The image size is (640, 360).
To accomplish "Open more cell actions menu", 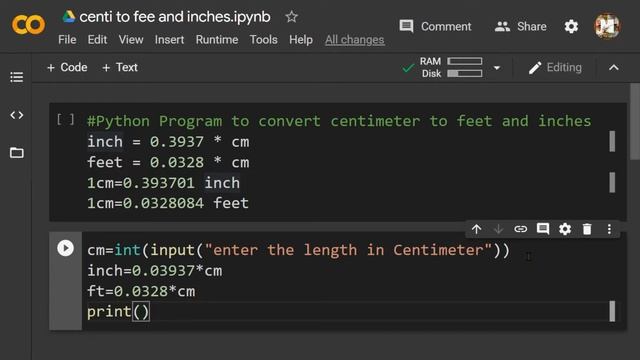I will 609,229.
